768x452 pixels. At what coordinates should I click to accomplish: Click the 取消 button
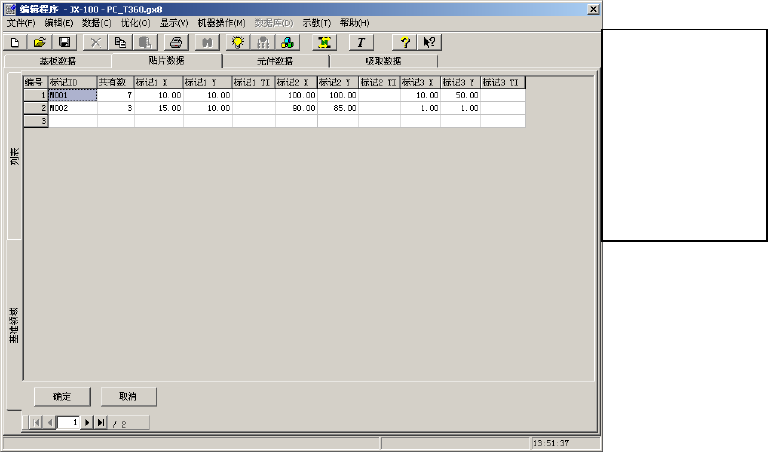(128, 397)
